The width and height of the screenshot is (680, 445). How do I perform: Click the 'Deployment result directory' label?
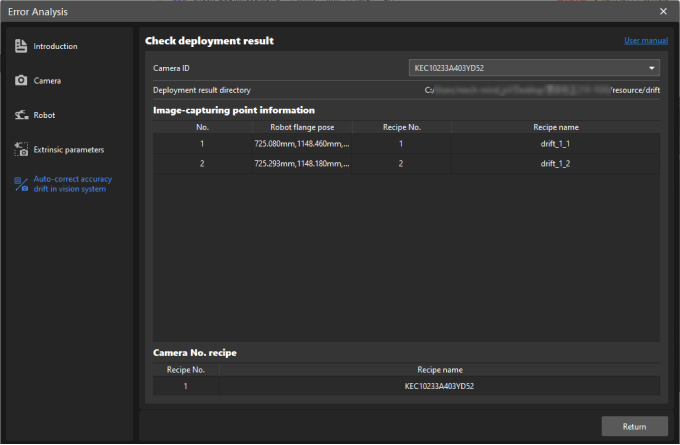pyautogui.click(x=202, y=90)
